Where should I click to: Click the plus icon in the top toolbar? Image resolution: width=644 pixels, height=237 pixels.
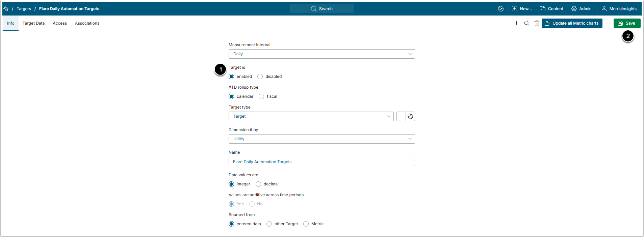point(516,23)
